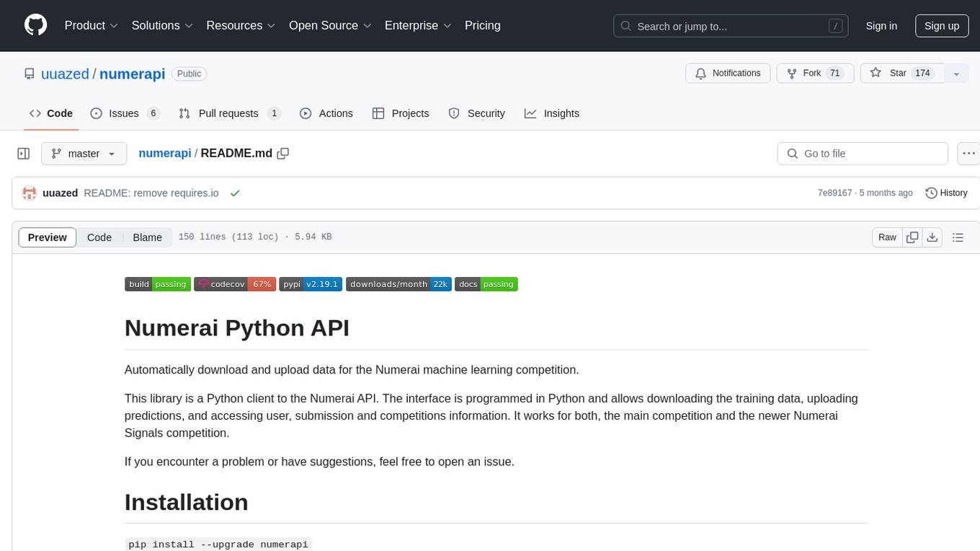
Task: Click the downloads/month 22k badge
Action: click(398, 284)
